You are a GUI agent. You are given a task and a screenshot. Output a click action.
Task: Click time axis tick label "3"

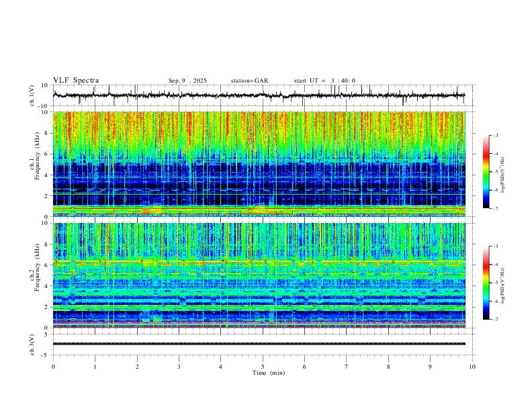pos(179,367)
